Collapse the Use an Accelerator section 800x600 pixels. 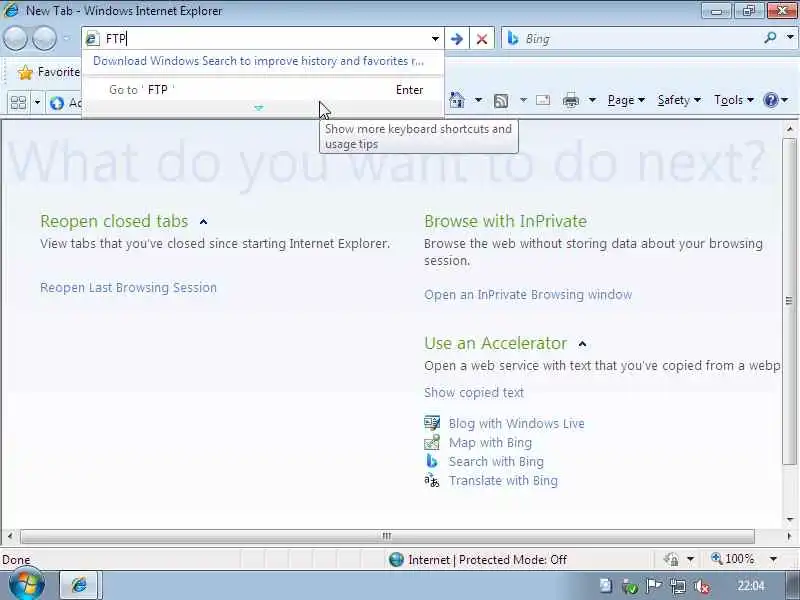point(582,344)
